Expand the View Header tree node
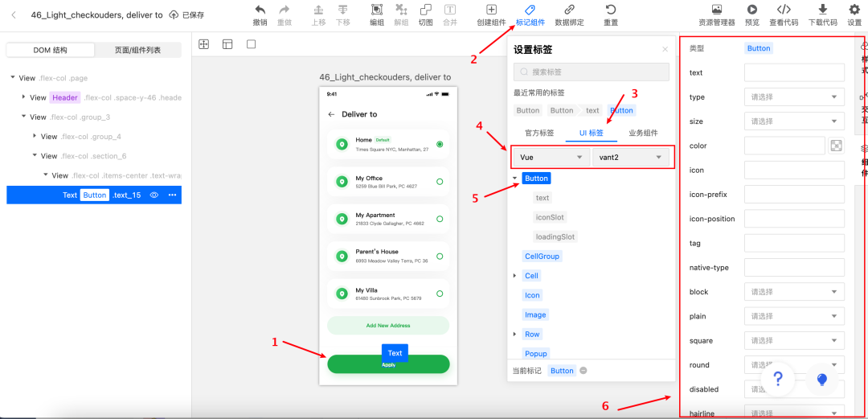The width and height of the screenshot is (868, 419). [x=24, y=97]
